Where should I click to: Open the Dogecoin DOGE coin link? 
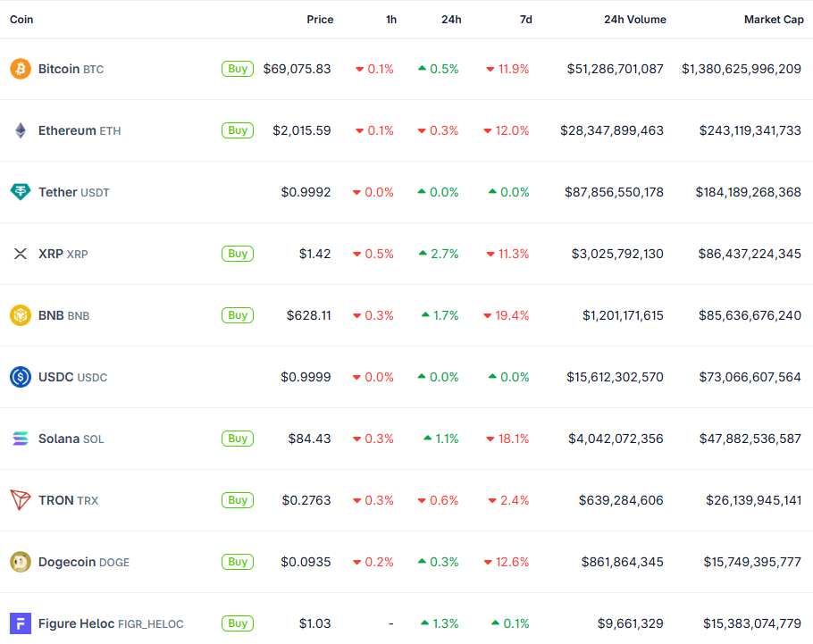83,562
